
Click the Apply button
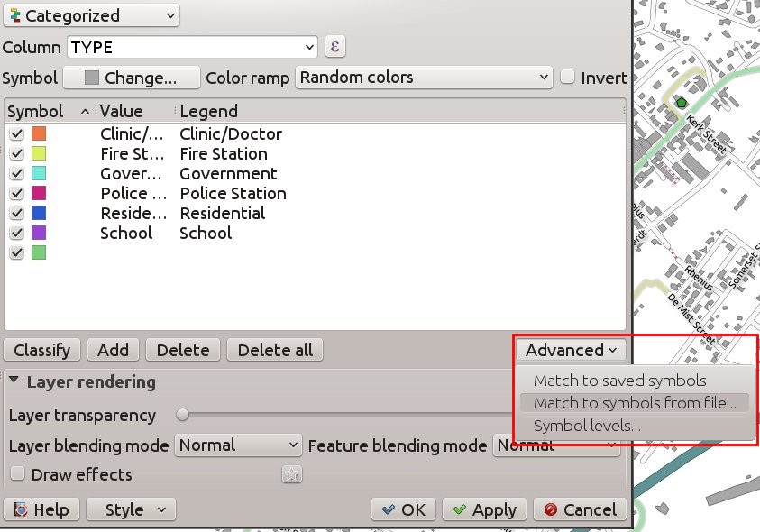(x=484, y=509)
